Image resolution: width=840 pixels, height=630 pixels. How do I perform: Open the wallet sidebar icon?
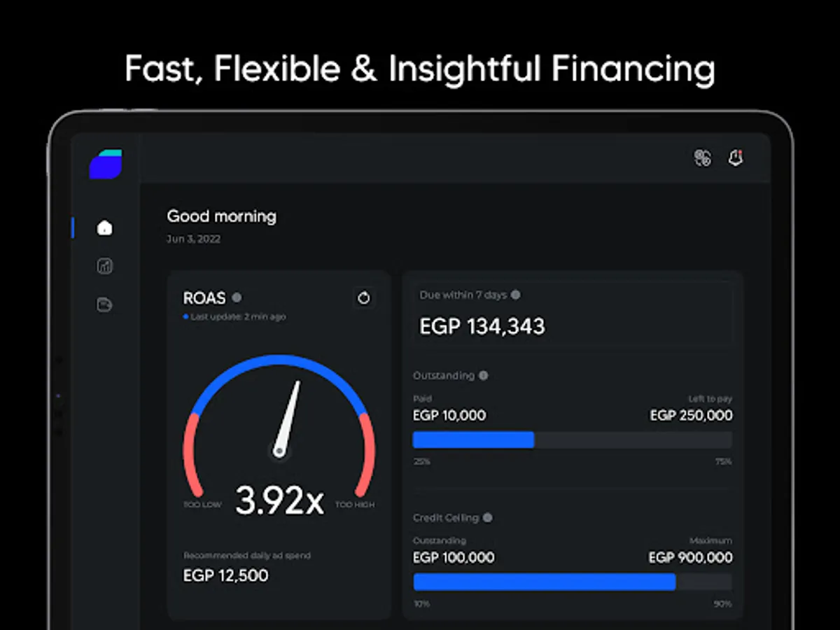105,304
